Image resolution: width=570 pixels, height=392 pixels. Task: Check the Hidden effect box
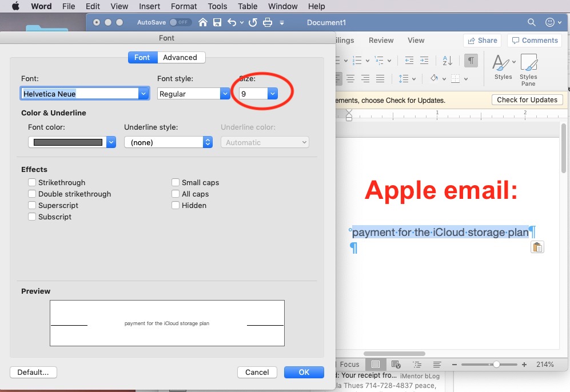tap(175, 205)
